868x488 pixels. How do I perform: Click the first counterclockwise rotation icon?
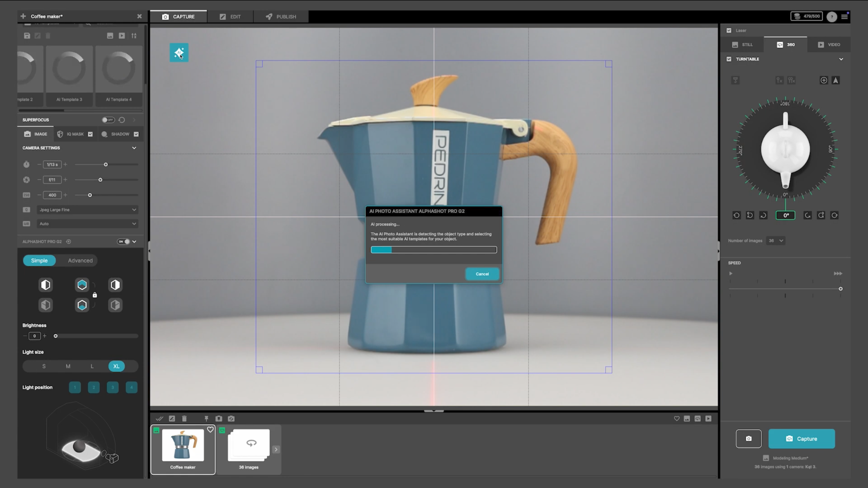tap(736, 216)
